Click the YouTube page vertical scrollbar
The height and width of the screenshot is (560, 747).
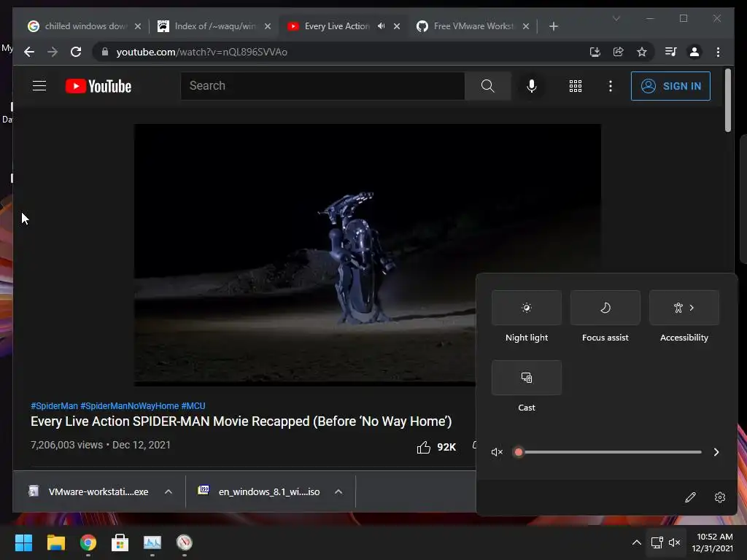click(727, 100)
